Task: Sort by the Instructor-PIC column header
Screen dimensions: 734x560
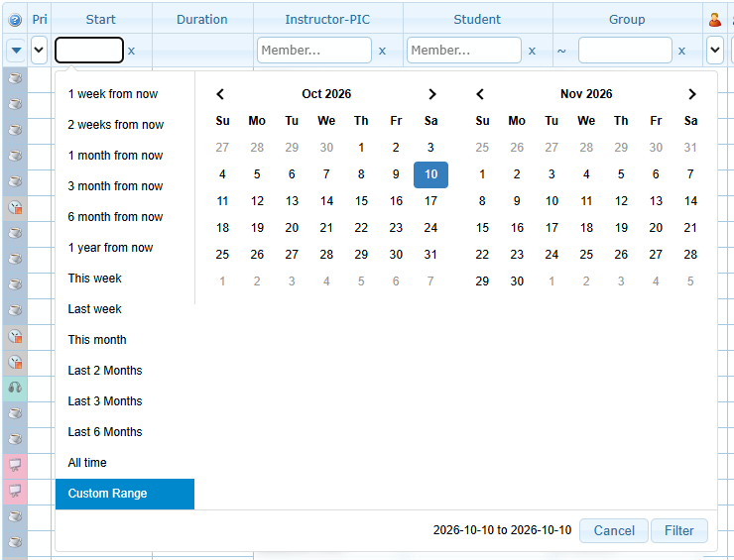Action: coord(327,19)
